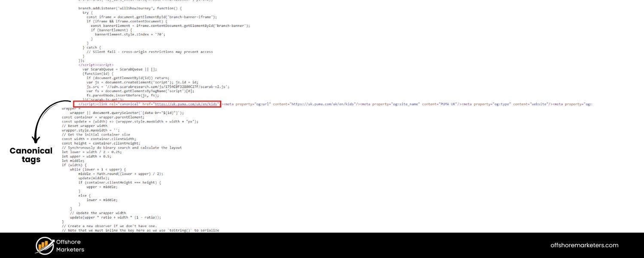Screen dimensions: 644x258
Task: Select the Silent fail cross-origin comment
Action: coord(151,51)
